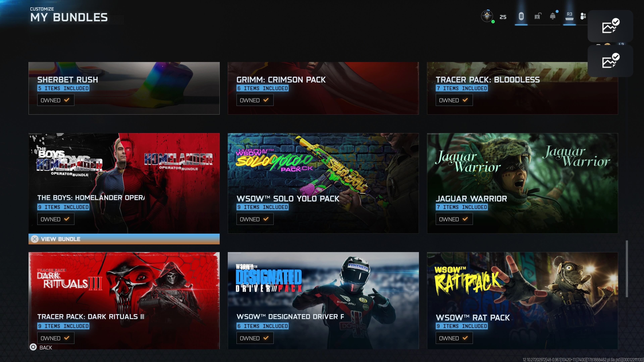Click "5 ITEMS INCLUDED" on Sherbet Rush
Screen dimensions: 644x362
click(x=63, y=88)
